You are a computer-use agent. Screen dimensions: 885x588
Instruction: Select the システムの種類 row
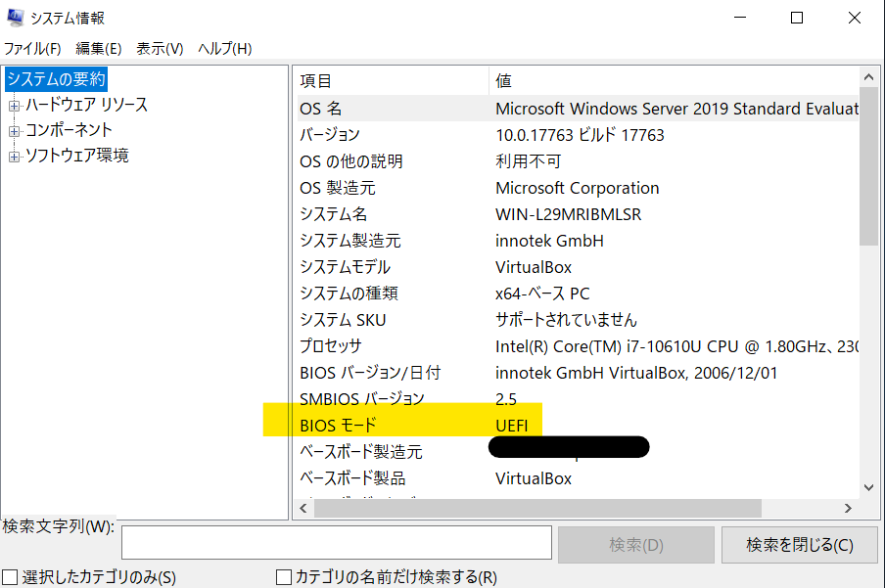pos(578,294)
